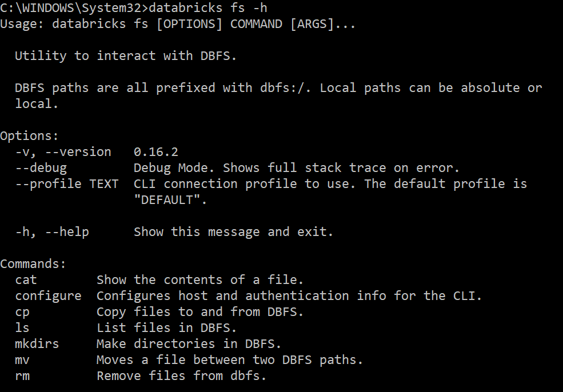
Task: Click the 'mkdirs' command entry
Action: 37,344
